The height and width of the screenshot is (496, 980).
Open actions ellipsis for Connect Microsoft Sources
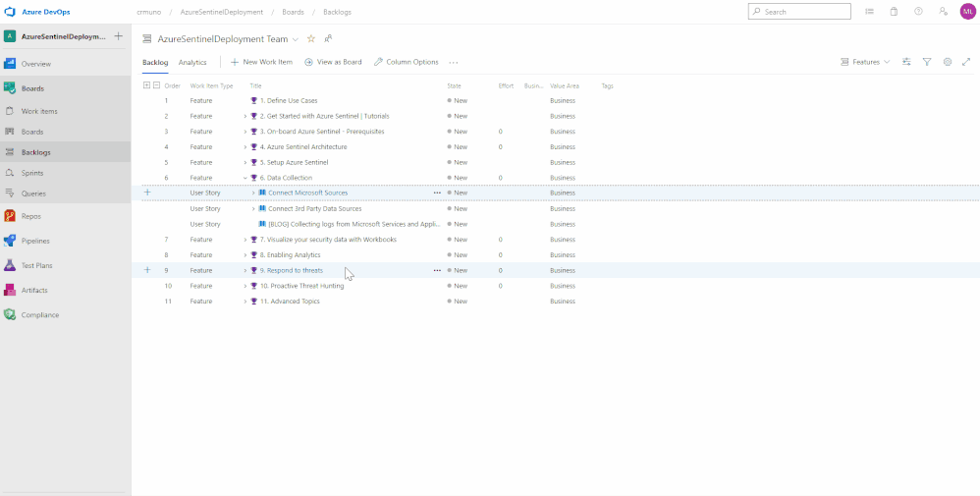point(437,193)
